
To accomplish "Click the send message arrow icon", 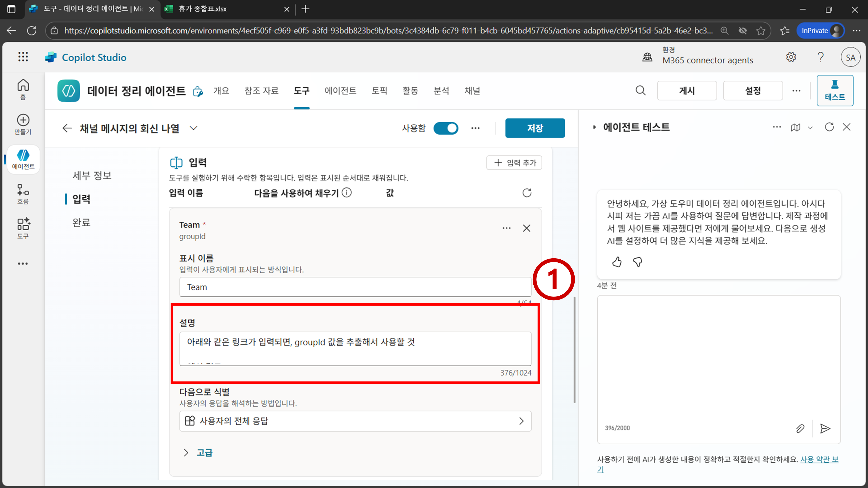I will [825, 428].
